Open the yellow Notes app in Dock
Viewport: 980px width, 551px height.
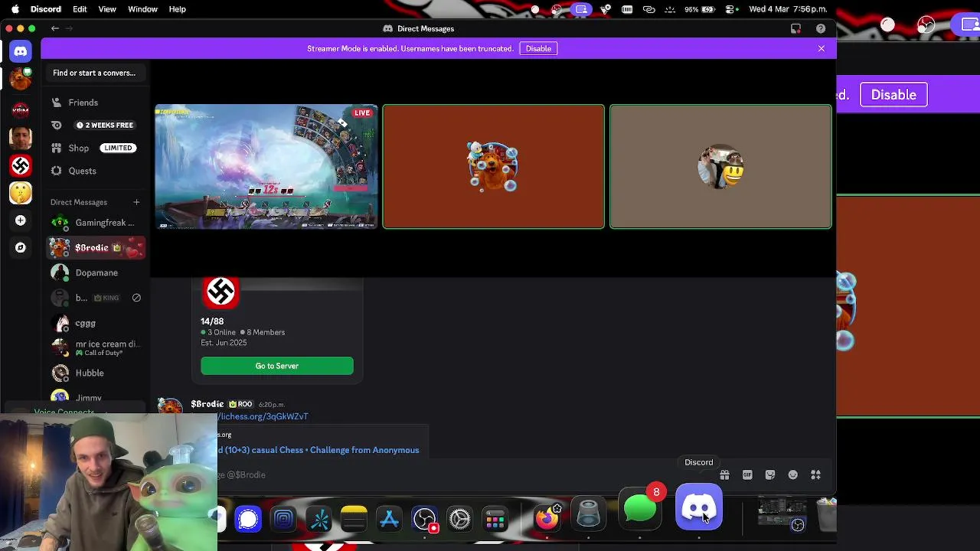tap(354, 520)
